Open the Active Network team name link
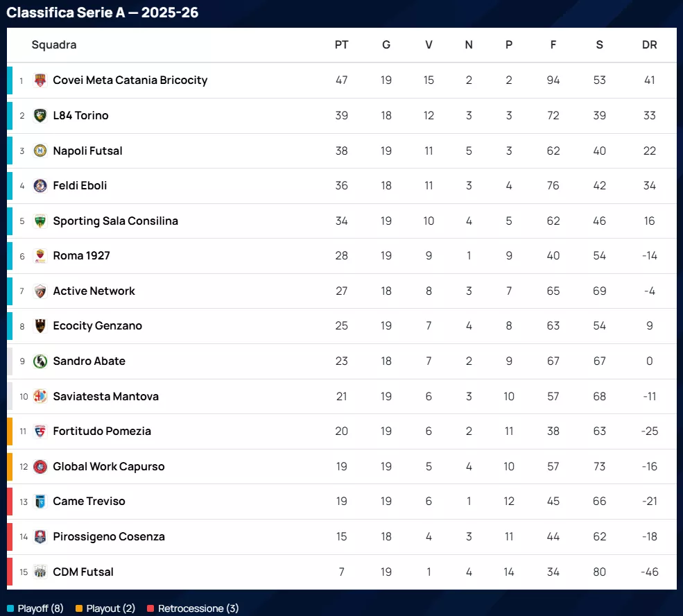This screenshot has width=683, height=616. (94, 291)
